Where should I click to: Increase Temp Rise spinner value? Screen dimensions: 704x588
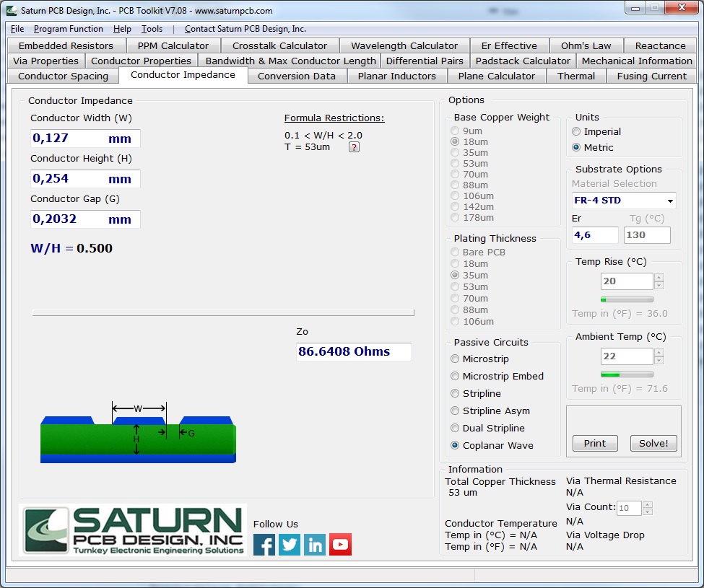pyautogui.click(x=659, y=278)
